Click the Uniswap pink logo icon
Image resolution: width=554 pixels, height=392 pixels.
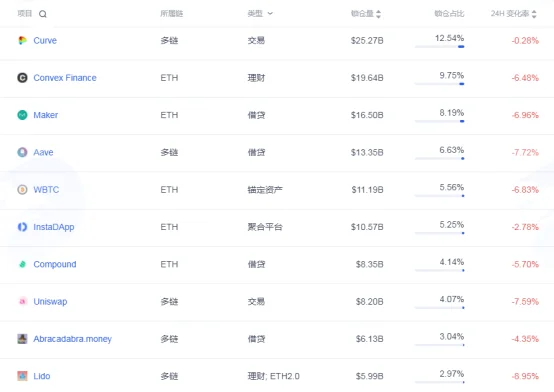click(x=22, y=302)
